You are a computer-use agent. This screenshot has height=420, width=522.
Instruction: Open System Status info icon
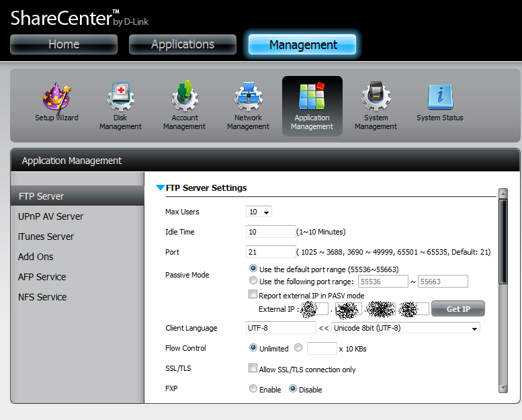(x=440, y=103)
